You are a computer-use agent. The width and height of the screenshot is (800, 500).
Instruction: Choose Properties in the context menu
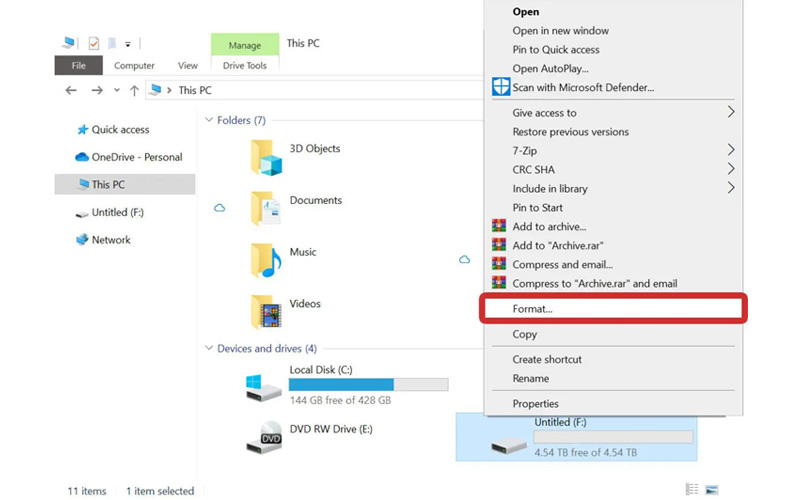535,404
